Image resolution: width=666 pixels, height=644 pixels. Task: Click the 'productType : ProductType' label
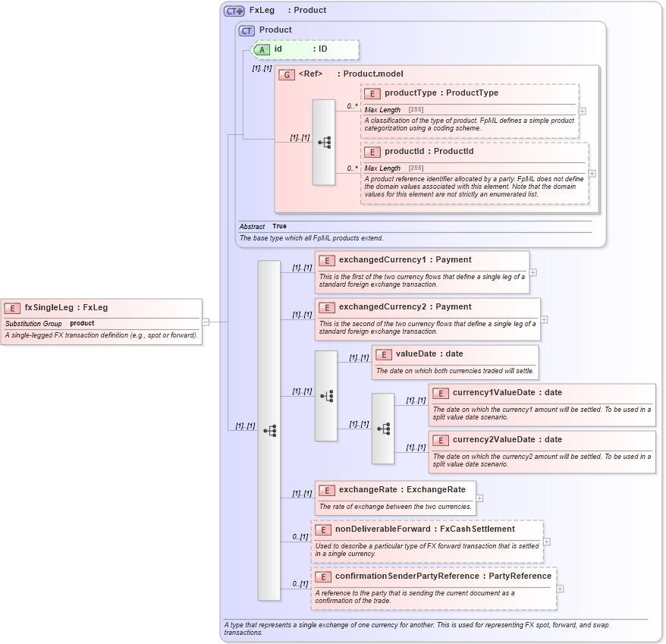pos(441,93)
